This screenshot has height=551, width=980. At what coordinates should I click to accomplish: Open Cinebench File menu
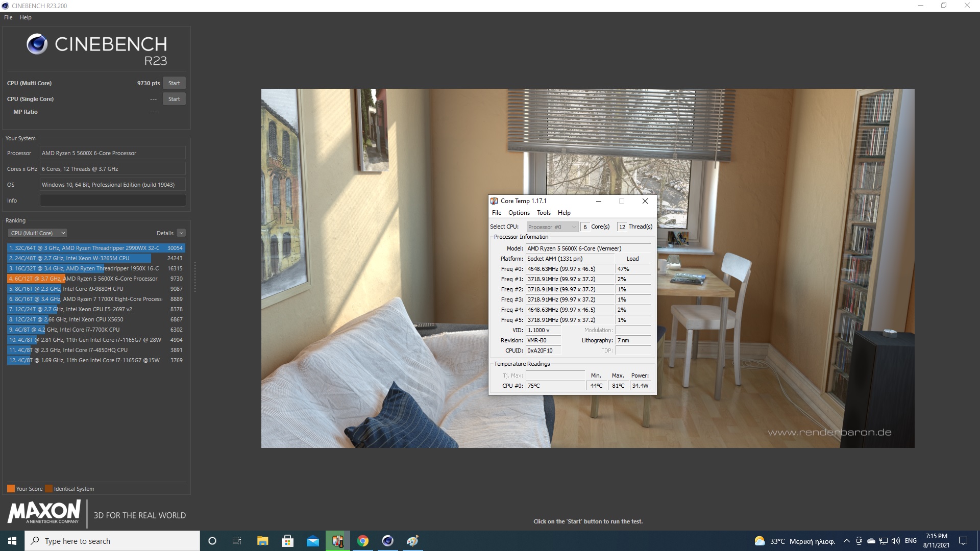8,17
